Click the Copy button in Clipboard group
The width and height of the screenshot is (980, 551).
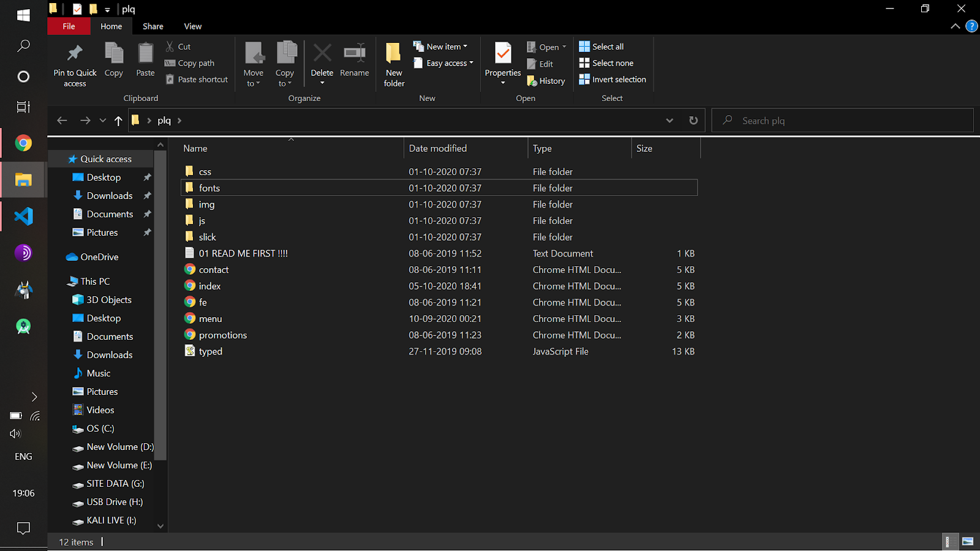(x=114, y=60)
